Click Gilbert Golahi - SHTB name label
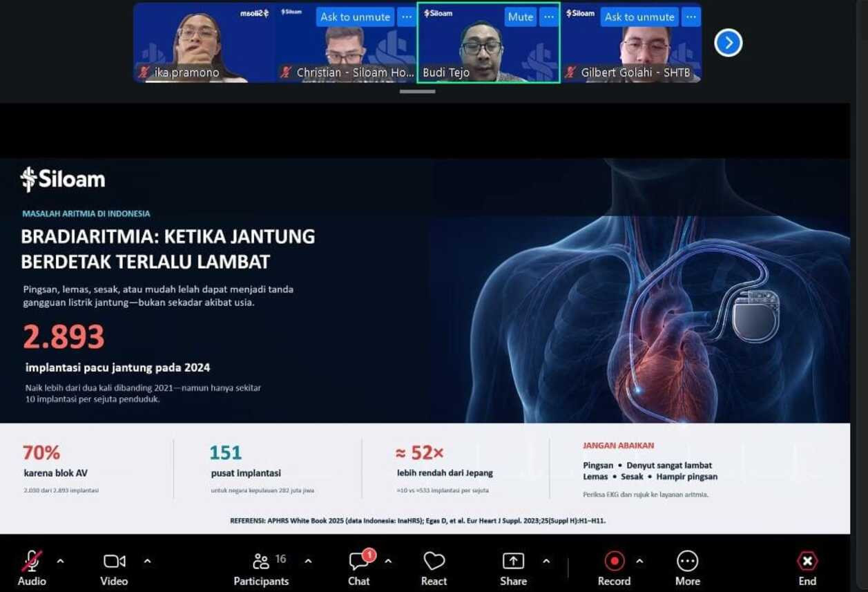Image resolution: width=868 pixels, height=592 pixels. pyautogui.click(x=635, y=73)
